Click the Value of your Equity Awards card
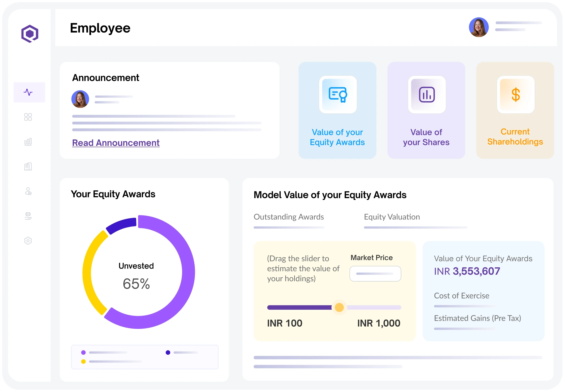This screenshot has width=565, height=392. pyautogui.click(x=337, y=137)
